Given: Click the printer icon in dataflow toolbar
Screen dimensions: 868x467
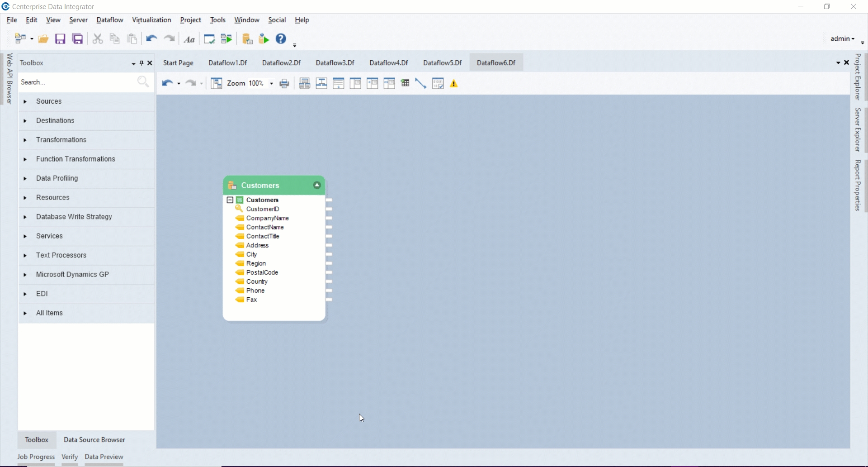Looking at the screenshot, I should point(285,84).
